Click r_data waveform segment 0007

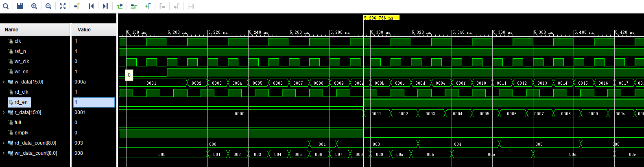[539, 114]
